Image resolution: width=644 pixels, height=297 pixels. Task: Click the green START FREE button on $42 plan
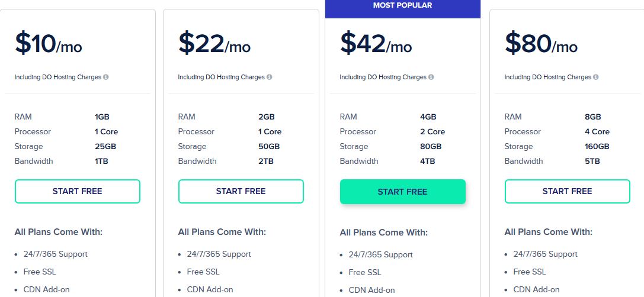point(402,192)
